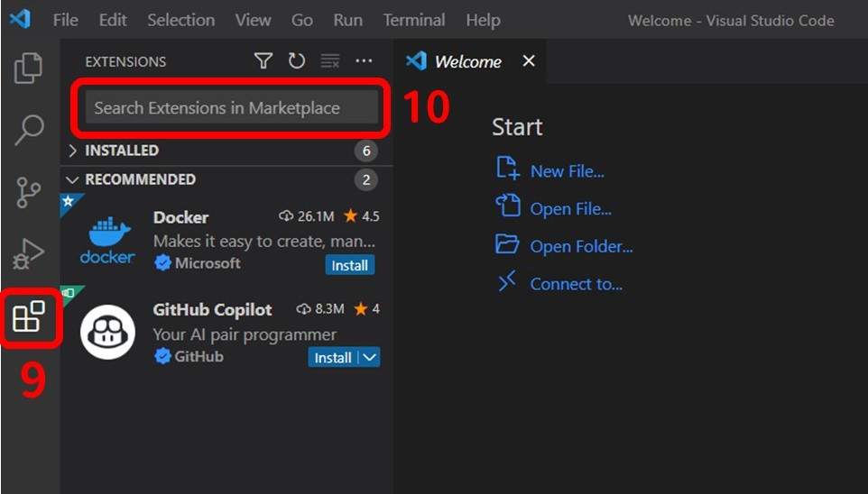Image resolution: width=868 pixels, height=494 pixels.
Task: Collapse the RECOMMENDED extensions section
Action: click(72, 179)
